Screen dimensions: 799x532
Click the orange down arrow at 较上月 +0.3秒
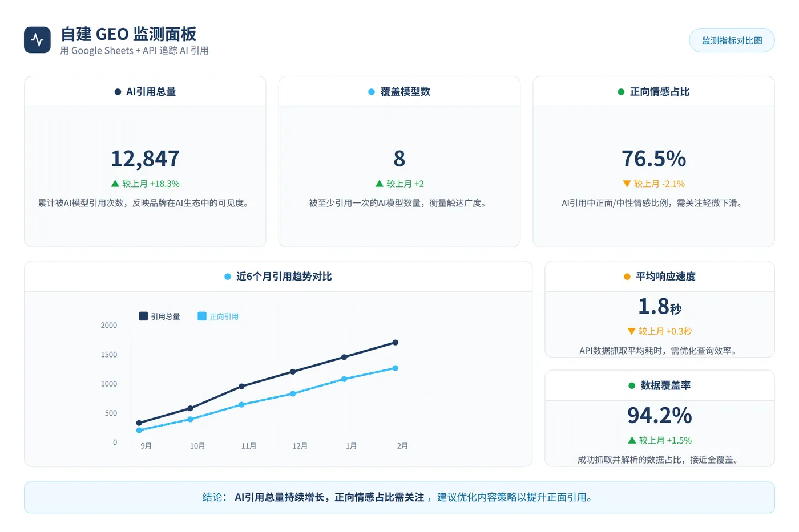(632, 331)
